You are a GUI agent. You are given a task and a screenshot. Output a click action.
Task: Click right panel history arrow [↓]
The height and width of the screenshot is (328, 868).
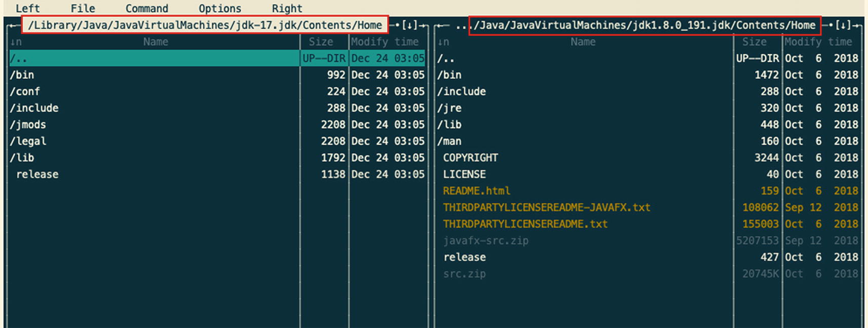(x=843, y=25)
